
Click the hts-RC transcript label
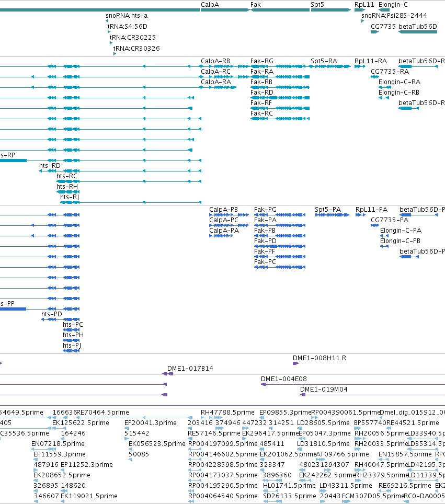67,176
